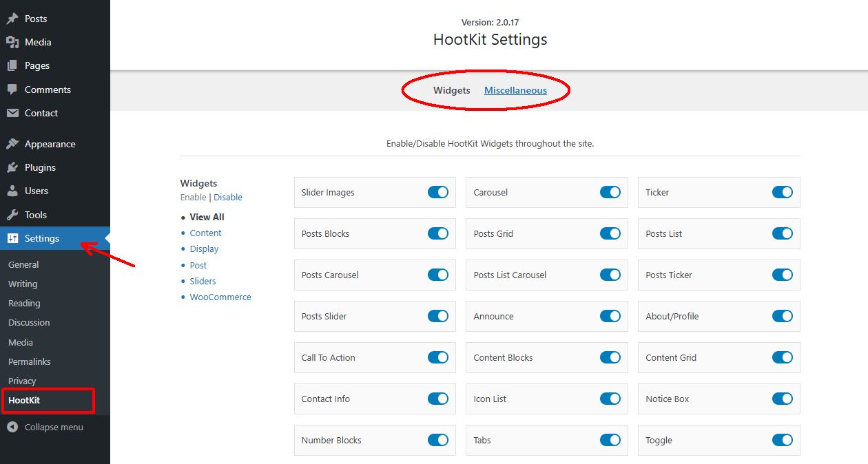This screenshot has width=868, height=464.
Task: Toggle the Content Grid switch
Action: coord(783,357)
